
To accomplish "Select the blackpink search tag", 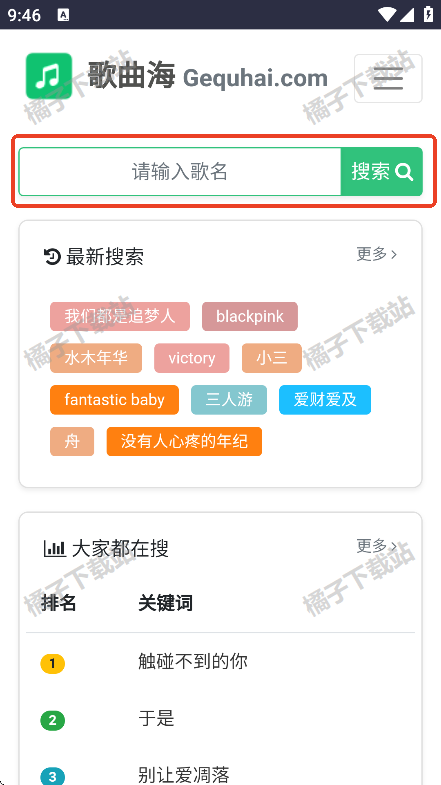I will pos(250,316).
